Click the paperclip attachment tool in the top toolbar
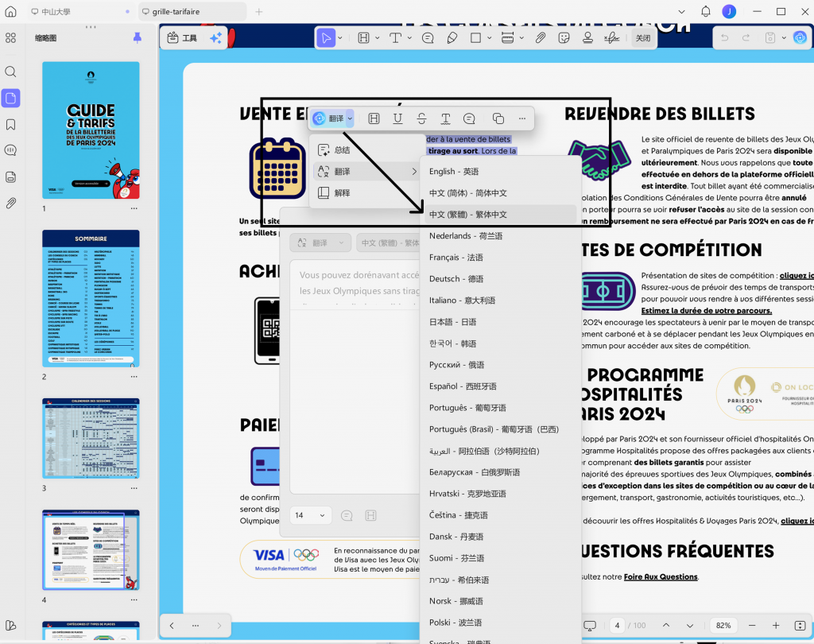 541,38
